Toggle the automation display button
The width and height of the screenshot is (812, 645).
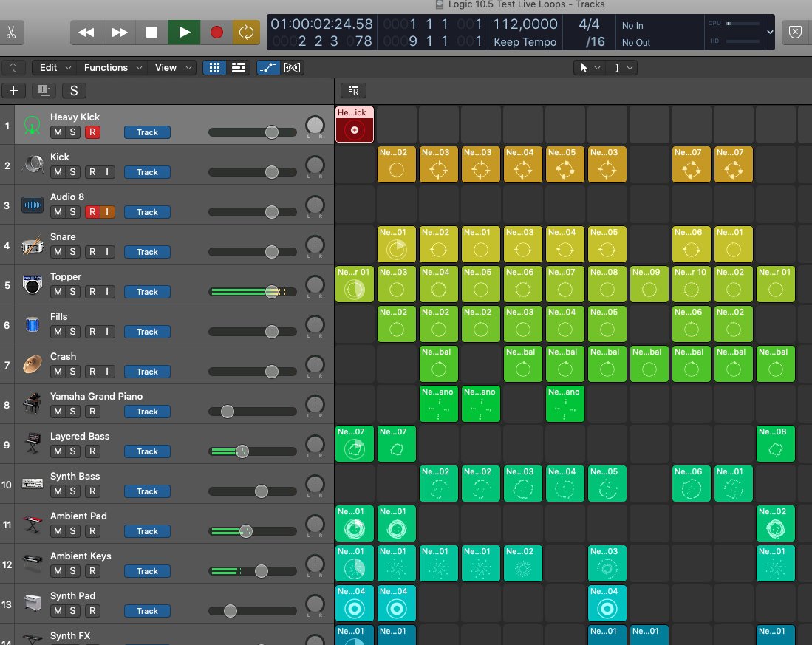(x=268, y=67)
